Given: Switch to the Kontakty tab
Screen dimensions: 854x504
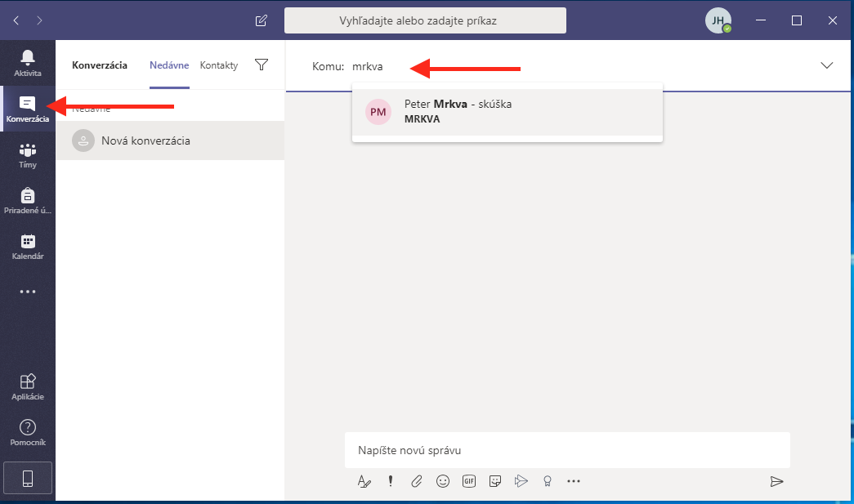Looking at the screenshot, I should click(219, 65).
